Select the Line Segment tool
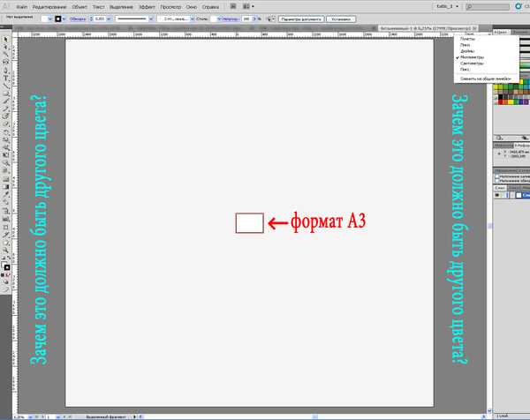This screenshot has width=530, height=420. pyautogui.click(x=6, y=86)
